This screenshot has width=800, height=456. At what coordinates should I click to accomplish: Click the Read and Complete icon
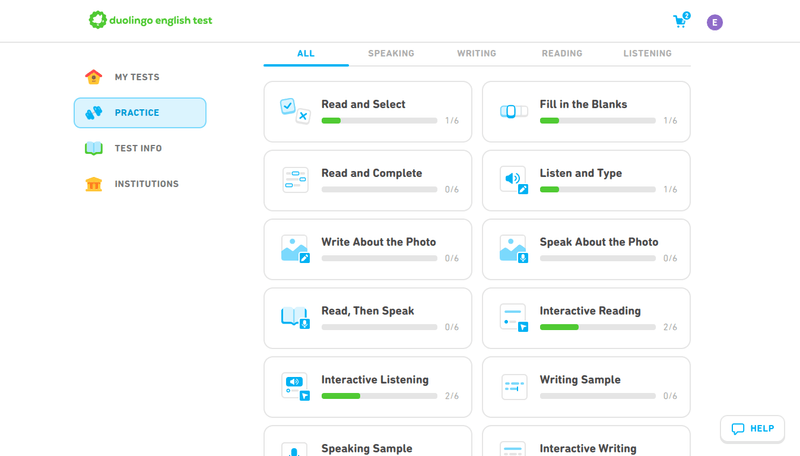click(295, 180)
